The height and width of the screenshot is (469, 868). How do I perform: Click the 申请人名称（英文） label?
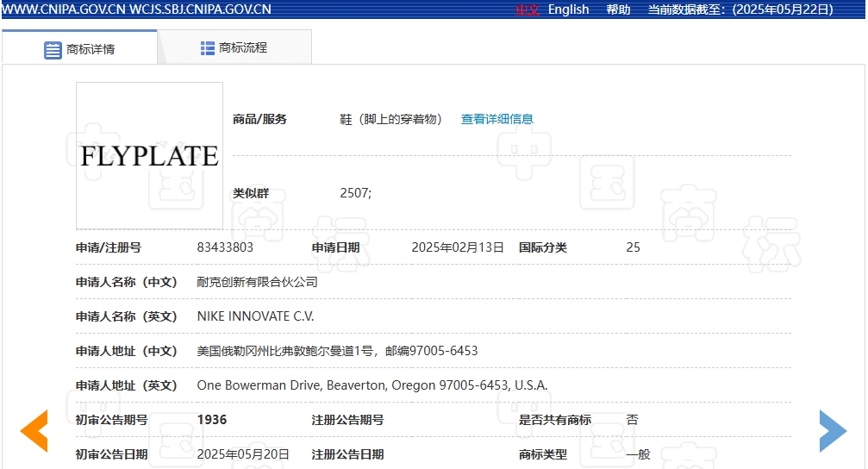coord(126,316)
